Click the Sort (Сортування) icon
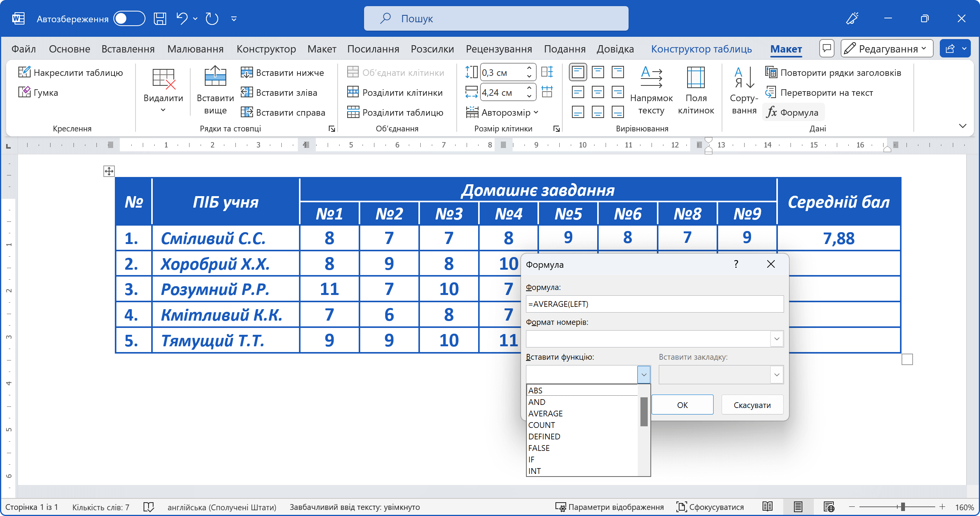This screenshot has height=516, width=980. tap(744, 77)
